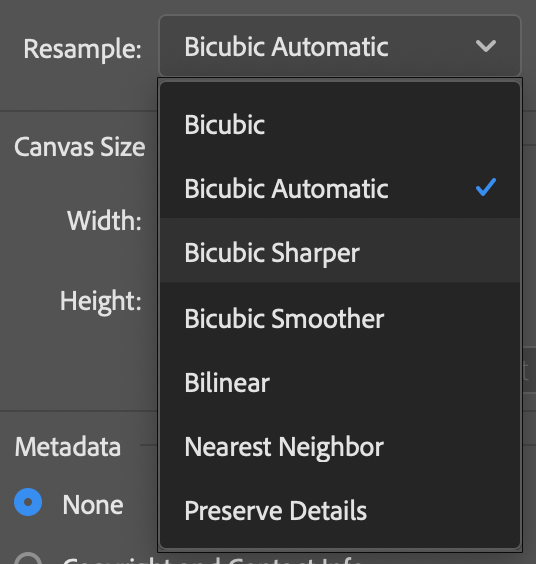The height and width of the screenshot is (564, 536).
Task: Choose Preserve Details from the dropdown list
Action: 340,510
